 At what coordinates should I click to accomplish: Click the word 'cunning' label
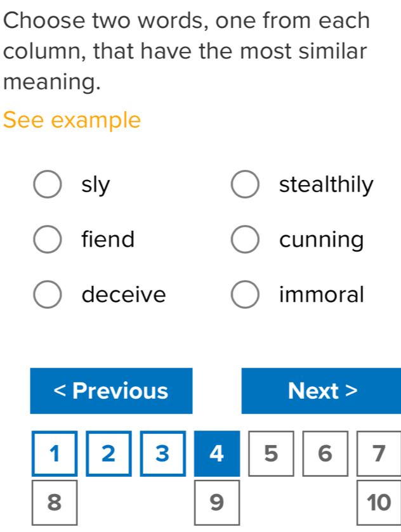(x=322, y=240)
